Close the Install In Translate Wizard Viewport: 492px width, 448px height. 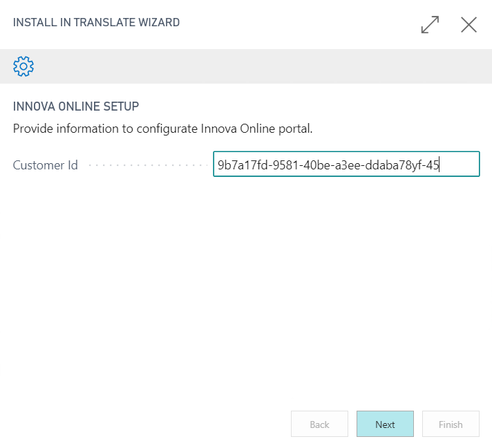tap(469, 25)
